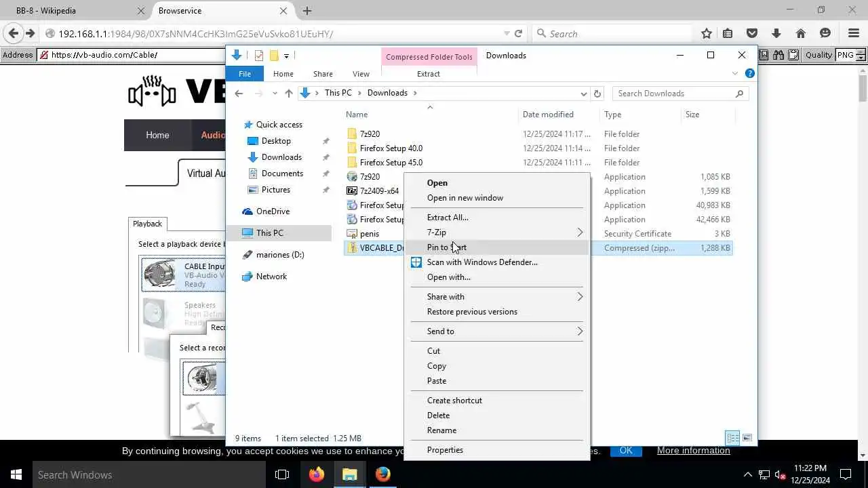Image resolution: width=868 pixels, height=488 pixels.
Task: Expand the Send to submenu
Action: [498, 331]
